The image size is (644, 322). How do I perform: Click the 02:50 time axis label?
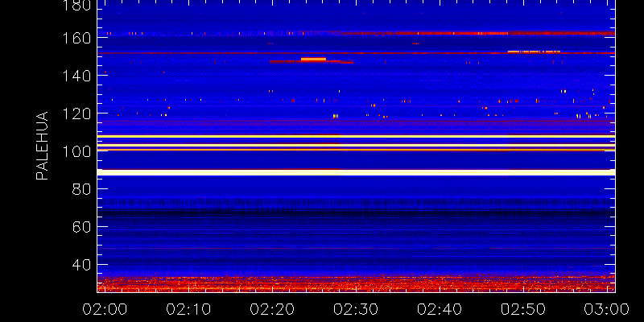point(523,309)
